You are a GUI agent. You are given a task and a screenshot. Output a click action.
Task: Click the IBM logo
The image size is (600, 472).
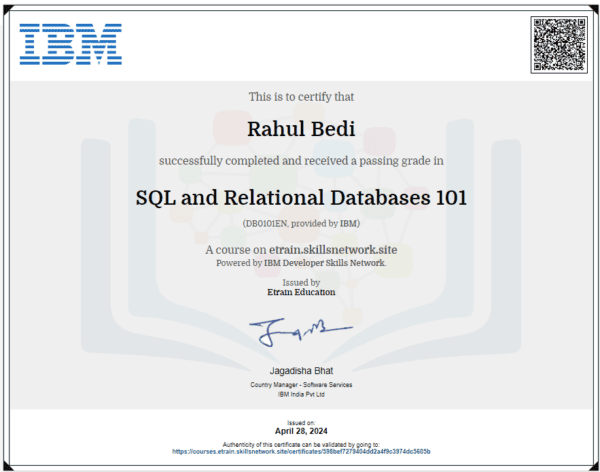pos(70,45)
